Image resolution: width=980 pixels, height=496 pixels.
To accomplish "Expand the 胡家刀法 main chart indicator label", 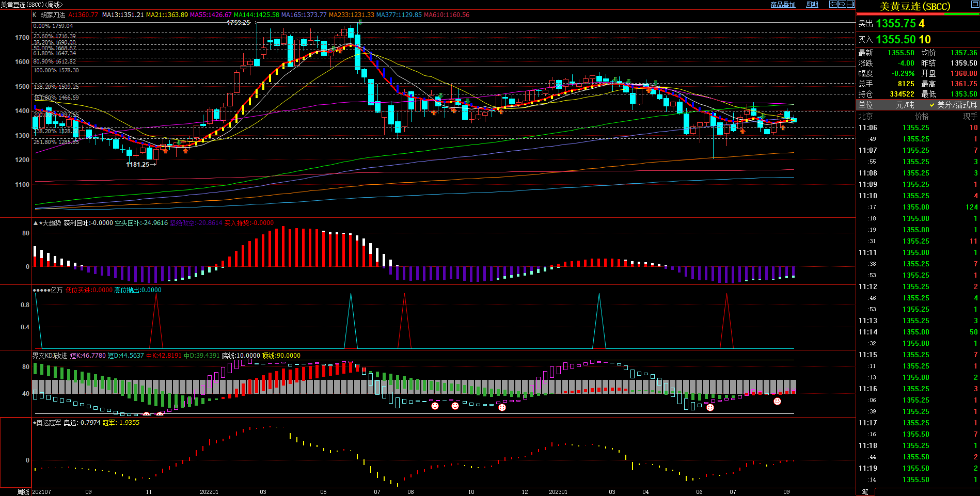I will pos(53,15).
